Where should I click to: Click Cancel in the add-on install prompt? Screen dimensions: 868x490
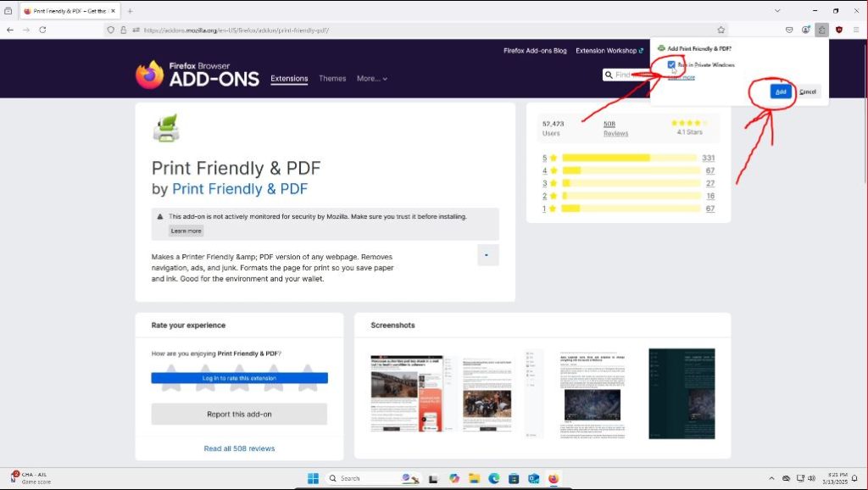click(x=808, y=92)
